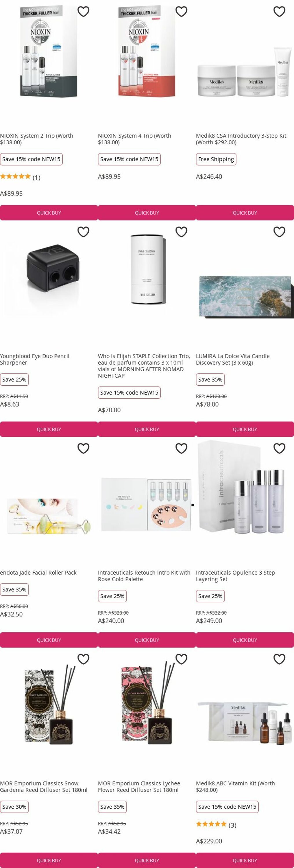Favorite the Medik8 ABC Vitamin Kit
The image size is (294, 868).
(279, 659)
